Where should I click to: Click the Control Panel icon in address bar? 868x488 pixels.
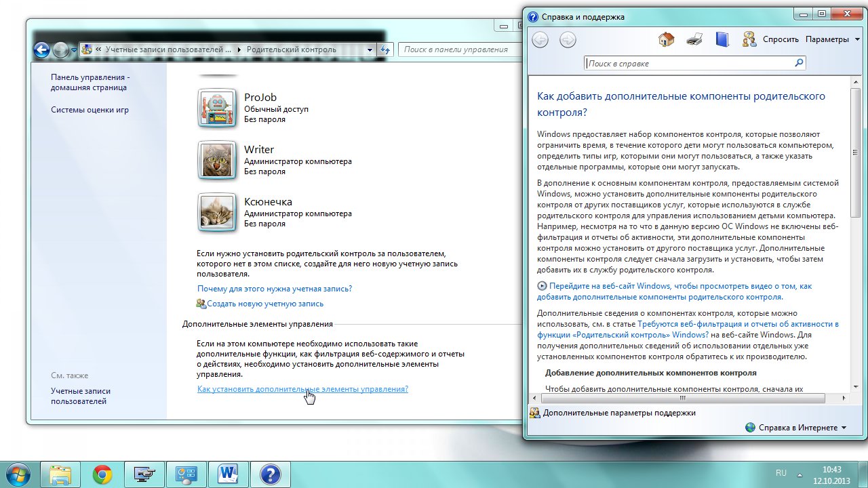pyautogui.click(x=87, y=49)
